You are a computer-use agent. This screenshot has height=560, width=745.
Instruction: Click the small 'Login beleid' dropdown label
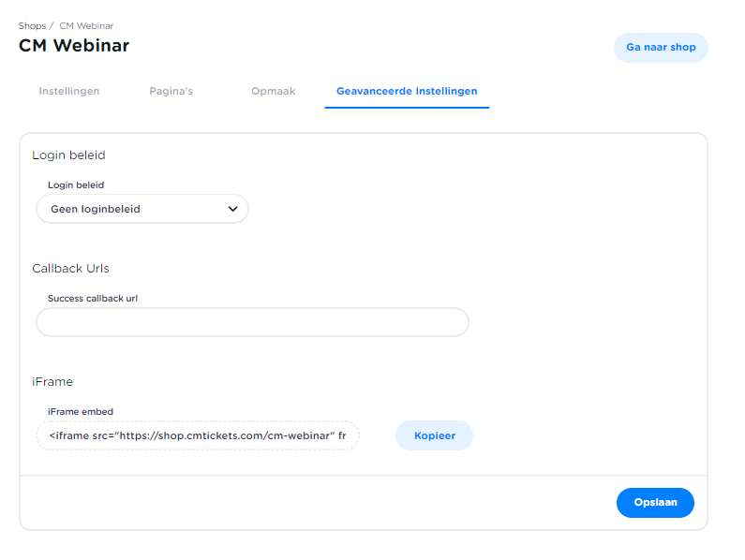coord(76,185)
